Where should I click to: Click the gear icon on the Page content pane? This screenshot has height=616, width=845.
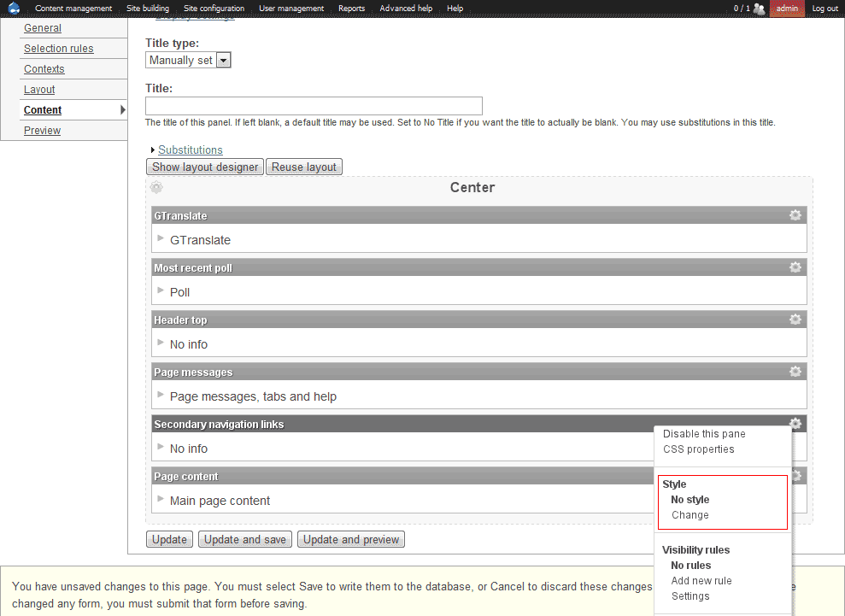point(795,475)
